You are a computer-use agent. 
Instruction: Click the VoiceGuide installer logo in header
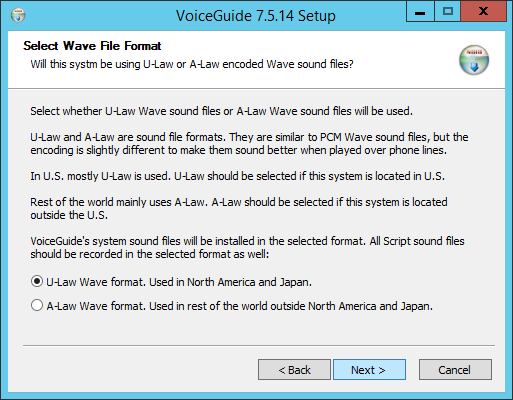click(x=474, y=60)
